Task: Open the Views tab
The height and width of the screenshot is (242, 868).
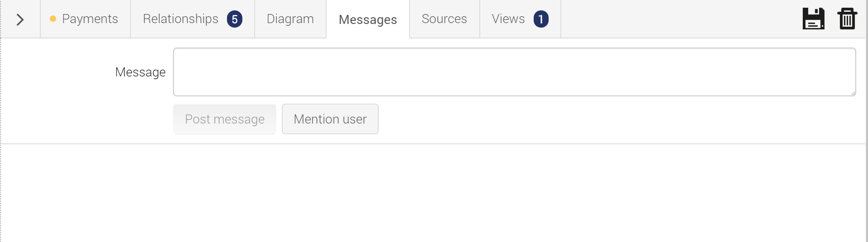Action: (520, 19)
